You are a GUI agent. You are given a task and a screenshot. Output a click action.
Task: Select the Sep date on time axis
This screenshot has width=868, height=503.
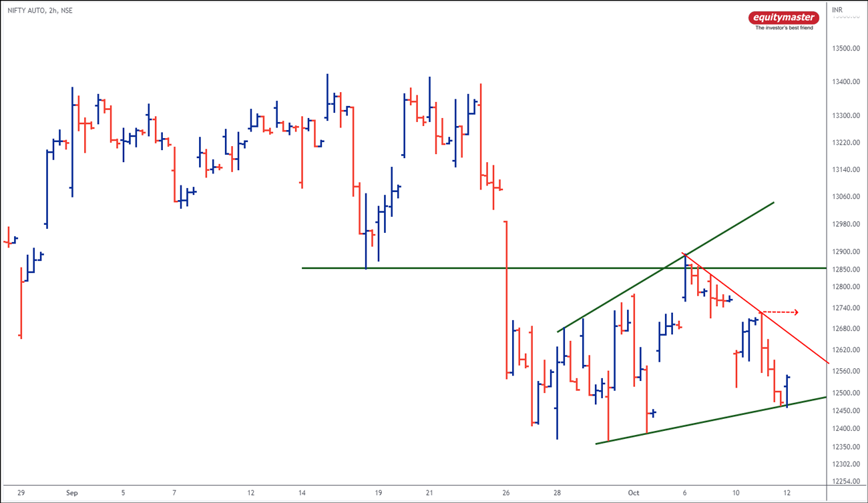[72, 493]
